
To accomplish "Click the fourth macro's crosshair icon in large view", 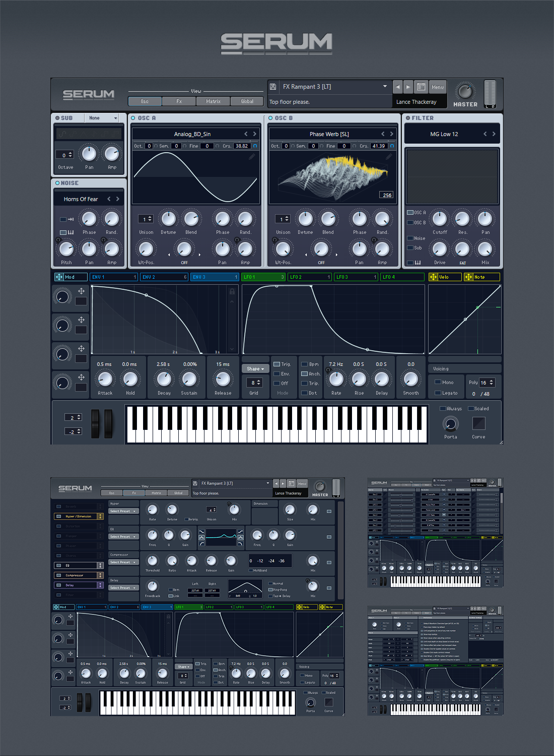I will pos(81,377).
